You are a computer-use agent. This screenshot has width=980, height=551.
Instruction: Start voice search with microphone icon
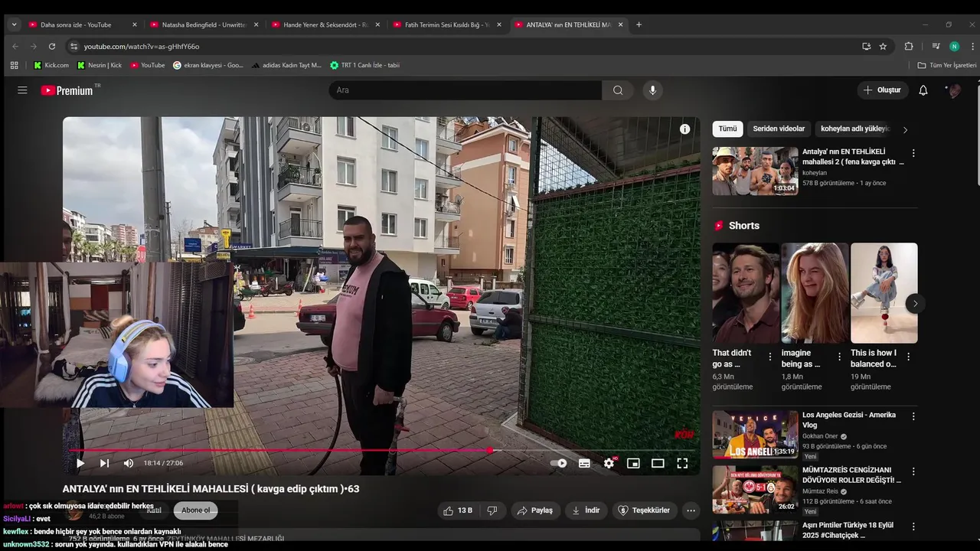point(652,90)
